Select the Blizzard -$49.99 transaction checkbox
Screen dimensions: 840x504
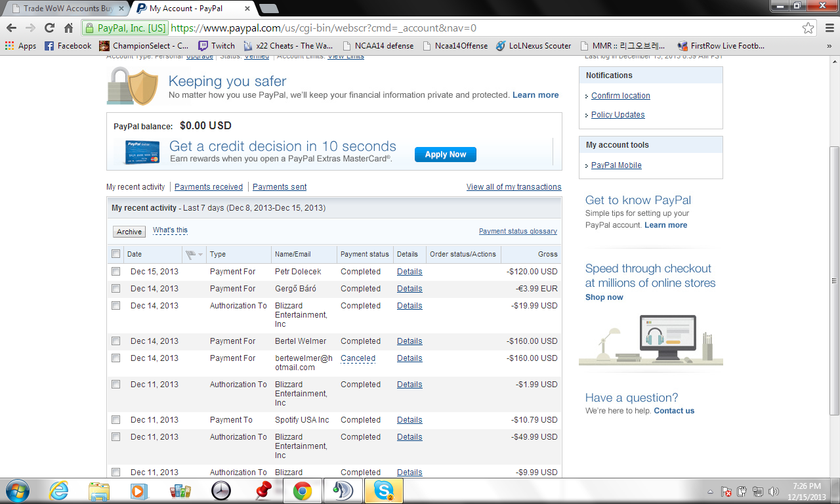pyautogui.click(x=116, y=436)
